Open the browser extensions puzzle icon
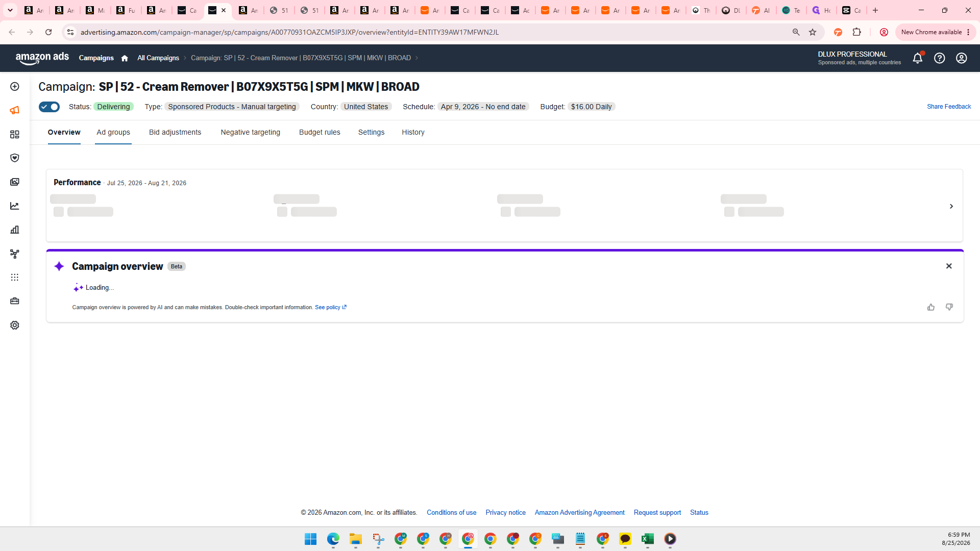Viewport: 980px width, 551px height. coord(857,32)
